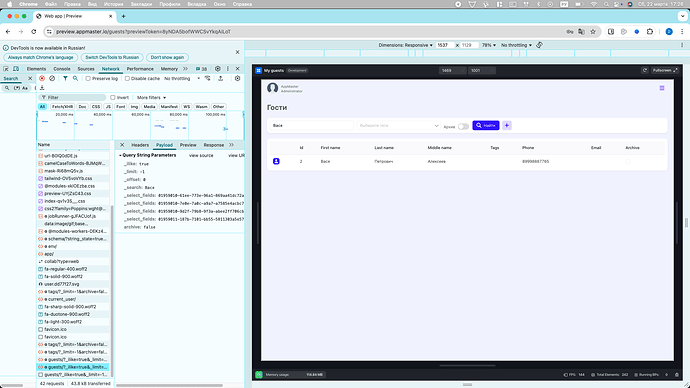
Task: Open the No throttling dropdown in Network
Action: 182,78
